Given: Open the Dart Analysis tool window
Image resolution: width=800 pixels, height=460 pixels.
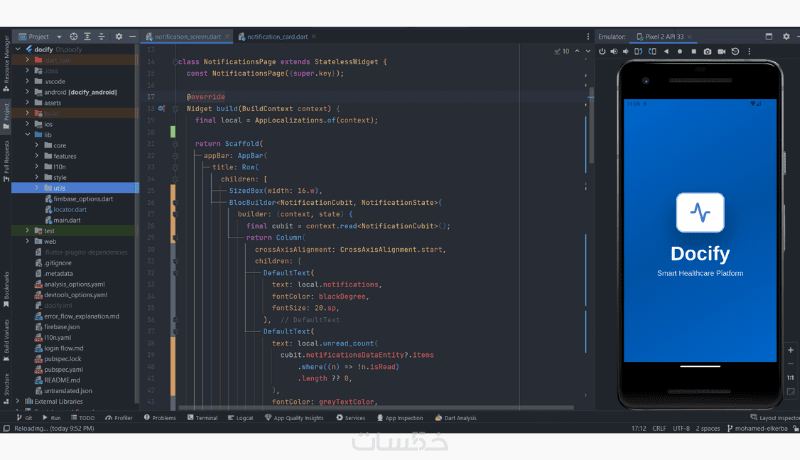Looking at the screenshot, I should tap(456, 418).
